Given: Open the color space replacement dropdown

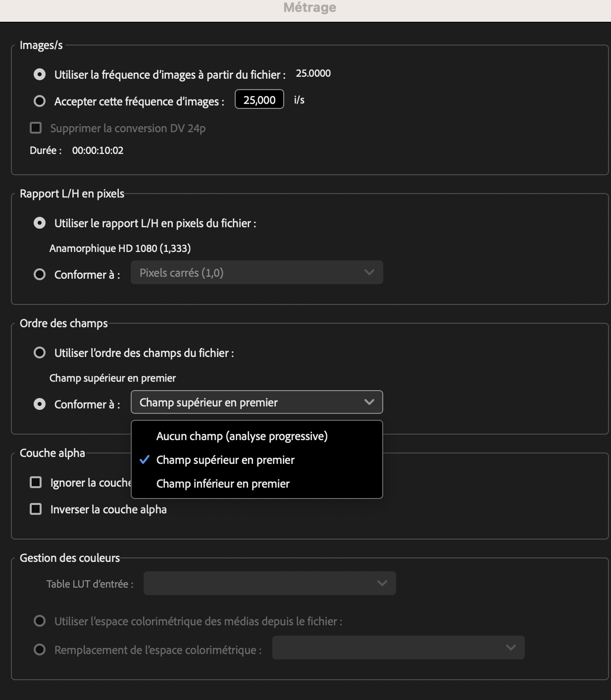Looking at the screenshot, I should pyautogui.click(x=398, y=648).
